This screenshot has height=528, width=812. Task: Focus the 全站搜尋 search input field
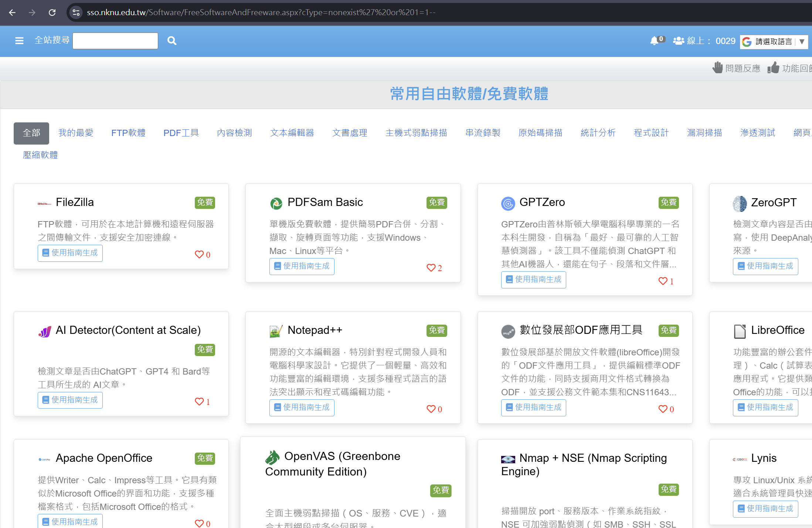[x=115, y=41]
